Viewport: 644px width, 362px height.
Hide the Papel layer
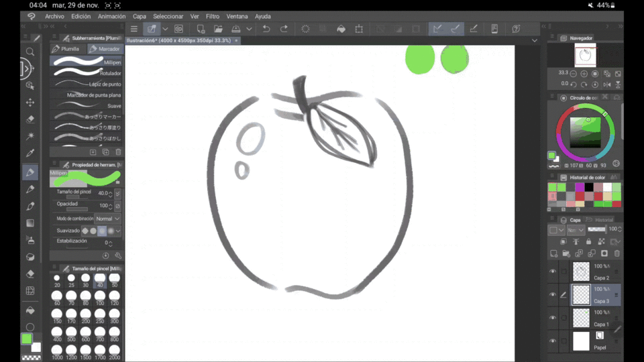pyautogui.click(x=553, y=341)
